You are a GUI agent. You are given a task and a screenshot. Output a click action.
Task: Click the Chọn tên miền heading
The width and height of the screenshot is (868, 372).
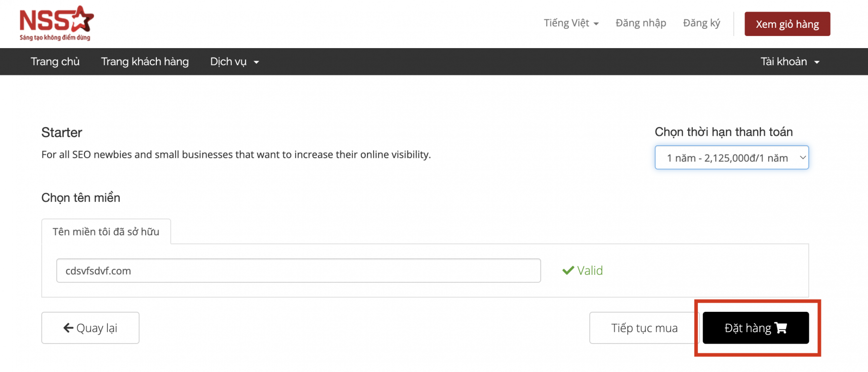point(81,198)
